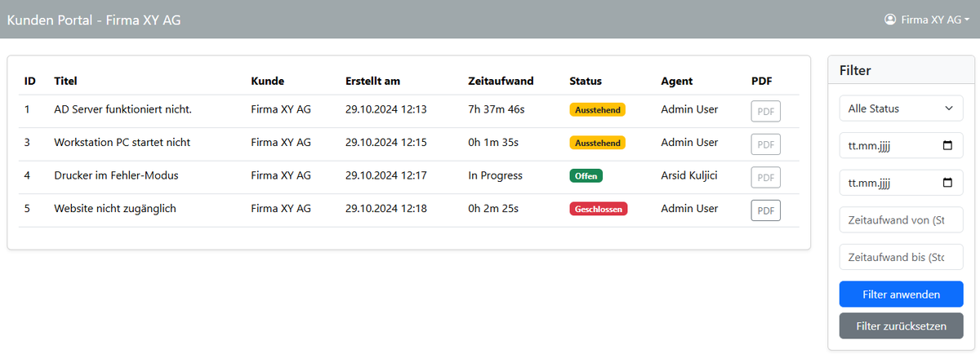Click Filter anwenden button
980x354 pixels.
pyautogui.click(x=901, y=294)
